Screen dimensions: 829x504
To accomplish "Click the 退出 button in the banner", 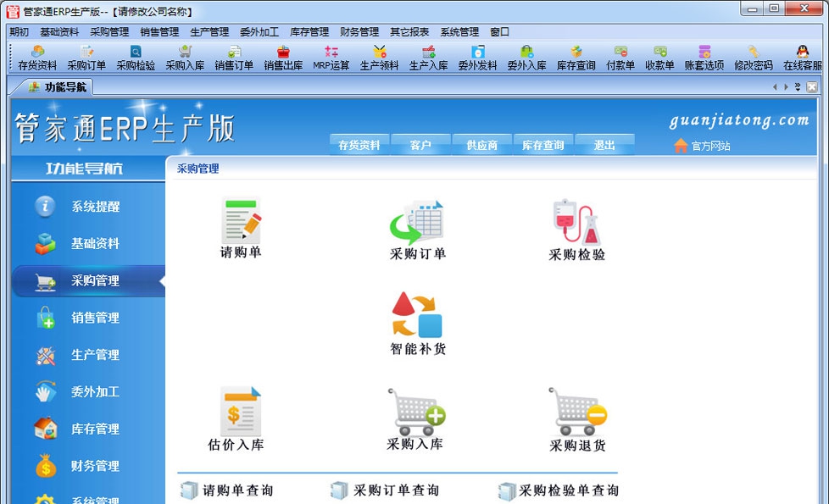I will (604, 144).
